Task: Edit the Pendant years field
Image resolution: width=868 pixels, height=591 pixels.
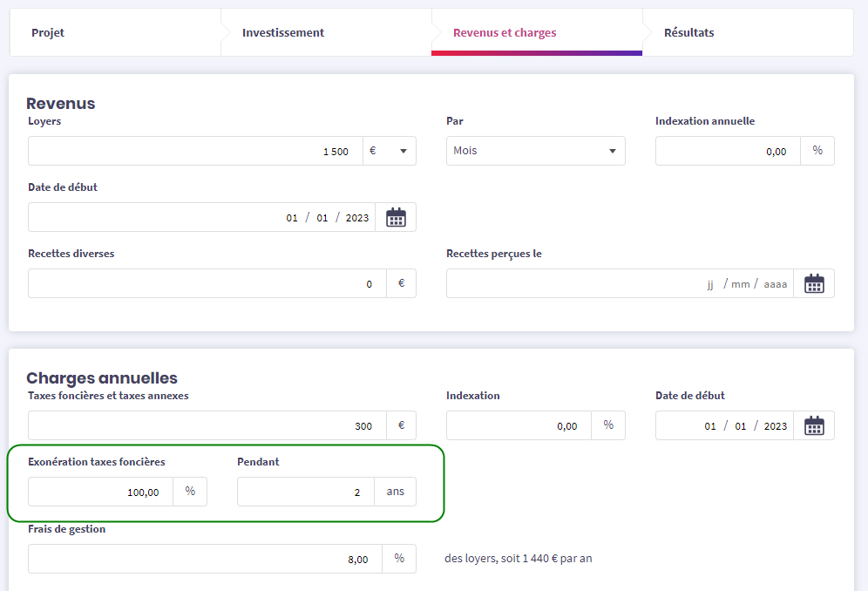Action: (305, 492)
